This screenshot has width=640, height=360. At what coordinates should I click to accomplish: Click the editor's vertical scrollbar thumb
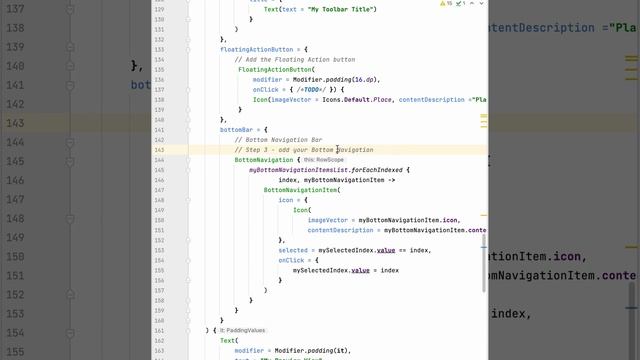484,263
